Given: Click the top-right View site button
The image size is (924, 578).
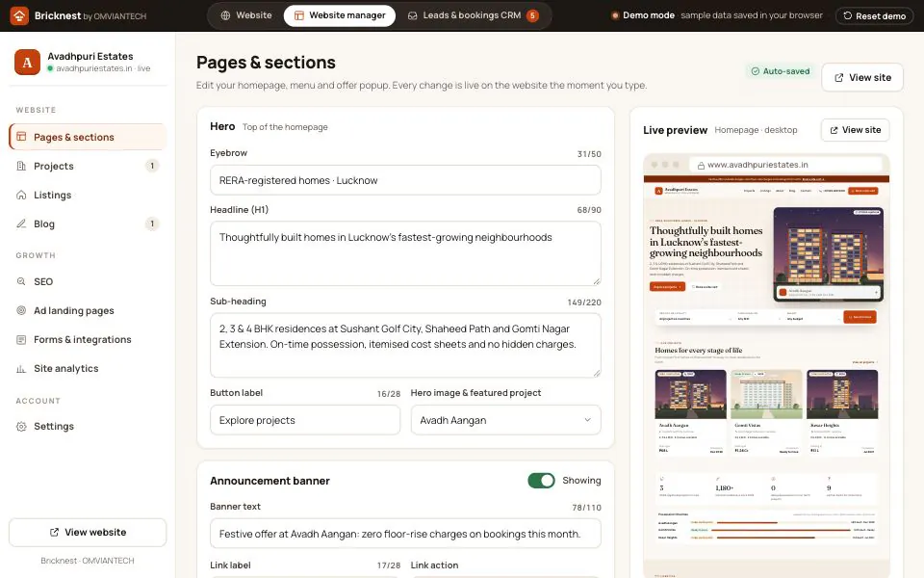Looking at the screenshot, I should [862, 77].
